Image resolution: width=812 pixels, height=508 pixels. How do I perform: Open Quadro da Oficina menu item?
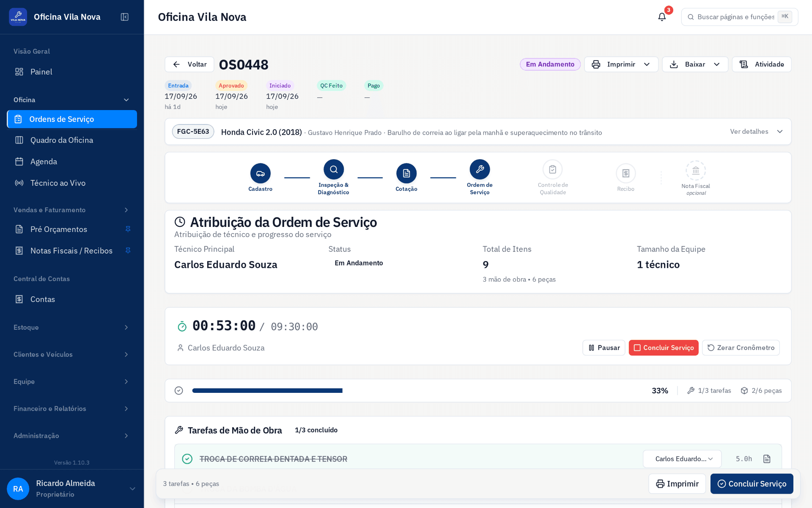72,140
